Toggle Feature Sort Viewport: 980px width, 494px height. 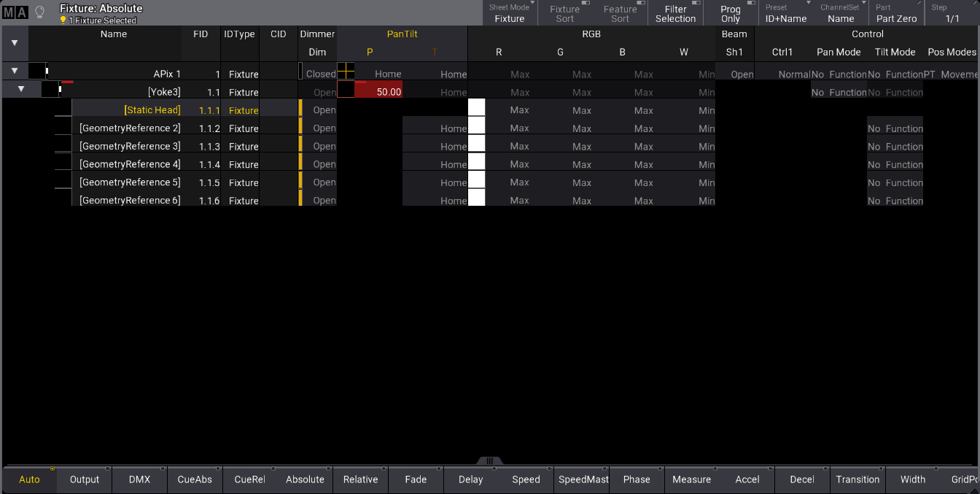tap(620, 13)
